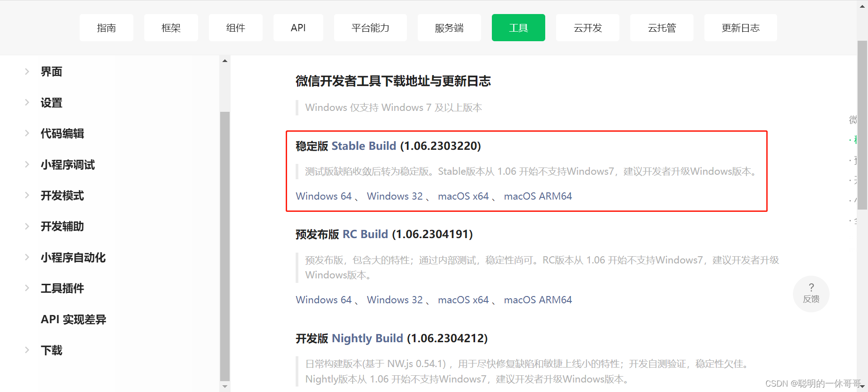This screenshot has height=392, width=868.
Task: Expand the 开发辅助 chevron
Action: 27,226
